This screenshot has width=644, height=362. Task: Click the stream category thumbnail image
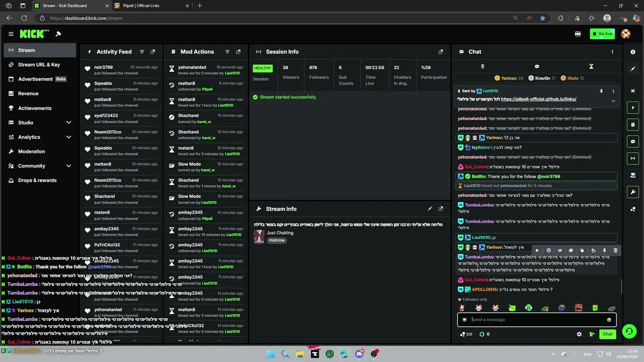[259, 236]
